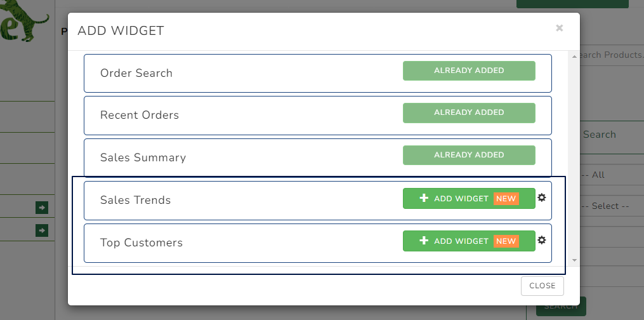Click Already Added button for Recent Orders
644x320 pixels.
click(469, 112)
